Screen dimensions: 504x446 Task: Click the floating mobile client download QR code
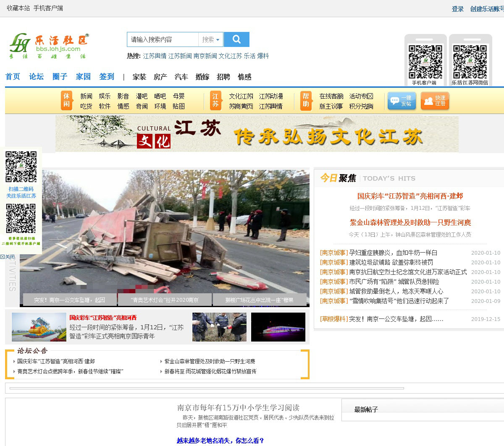tap(21, 219)
